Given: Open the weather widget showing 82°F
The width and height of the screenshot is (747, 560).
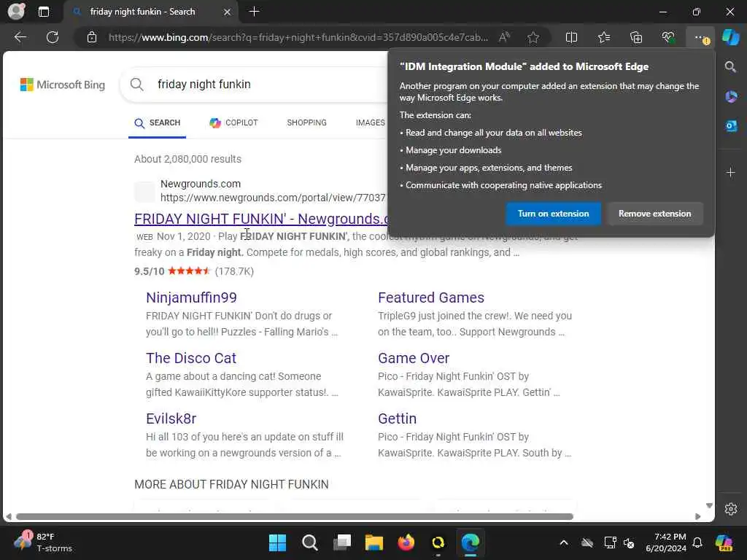Looking at the screenshot, I should 43,542.
